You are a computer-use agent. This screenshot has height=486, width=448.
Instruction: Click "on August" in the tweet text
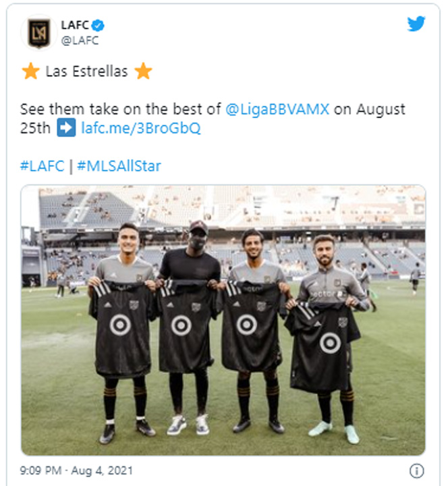click(x=369, y=109)
